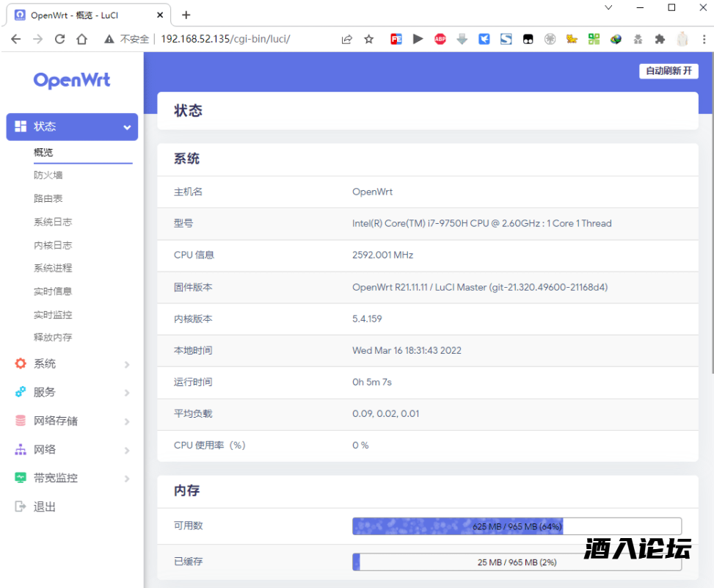Open 实时信息 page
Viewport: 714px width, 588px height.
[53, 291]
